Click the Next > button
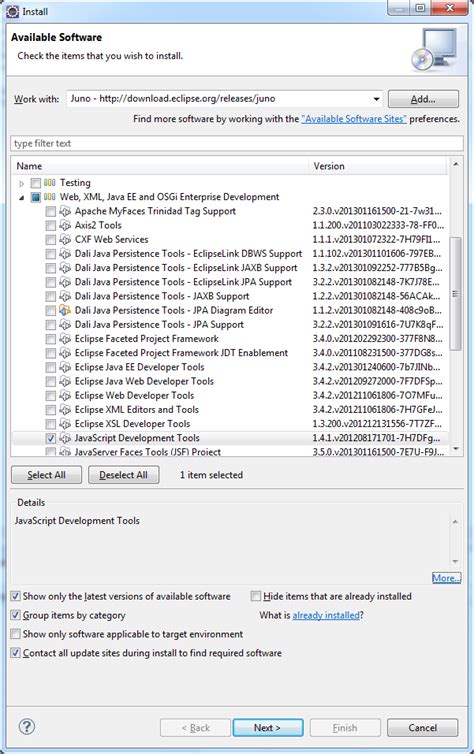This screenshot has width=474, height=754. click(x=268, y=728)
